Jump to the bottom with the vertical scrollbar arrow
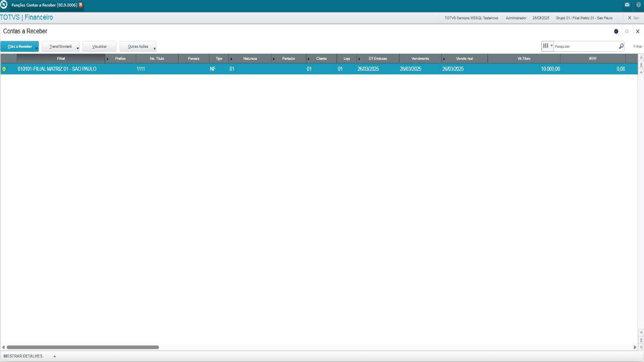 [641, 347]
